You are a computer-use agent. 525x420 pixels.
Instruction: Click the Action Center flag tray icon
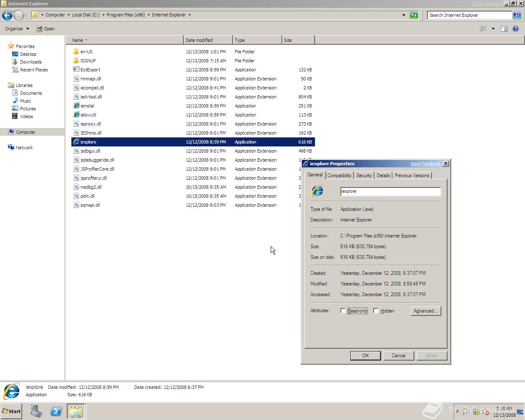[x=466, y=411]
